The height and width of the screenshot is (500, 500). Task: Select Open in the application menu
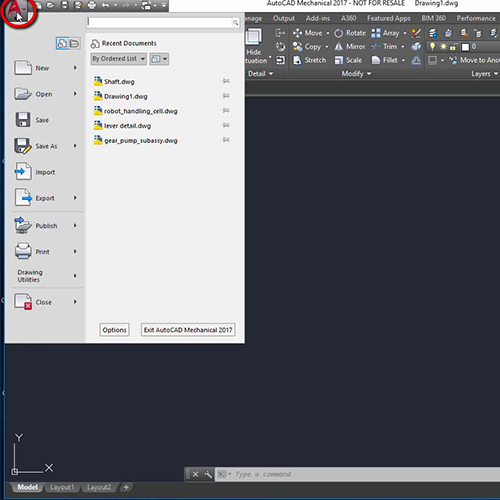click(x=45, y=94)
